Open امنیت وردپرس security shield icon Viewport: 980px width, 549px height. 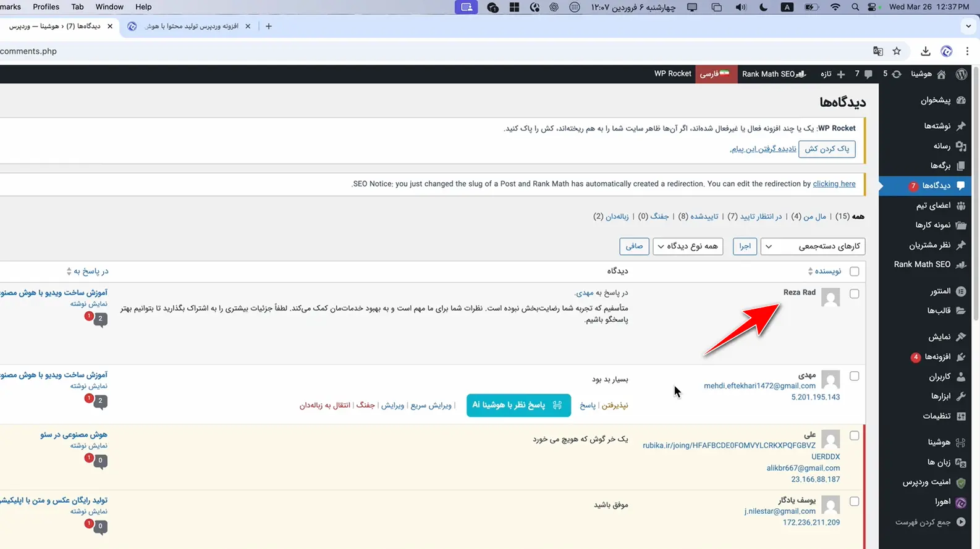click(961, 482)
